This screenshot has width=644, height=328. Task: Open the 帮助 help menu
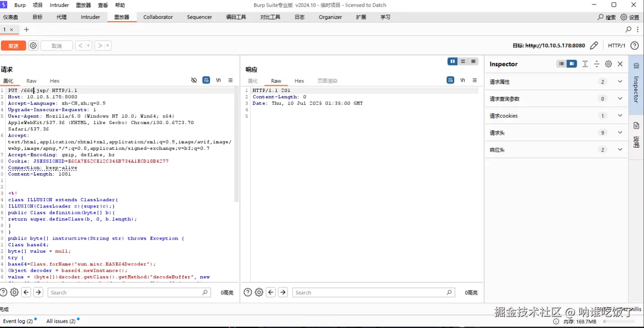click(x=120, y=5)
